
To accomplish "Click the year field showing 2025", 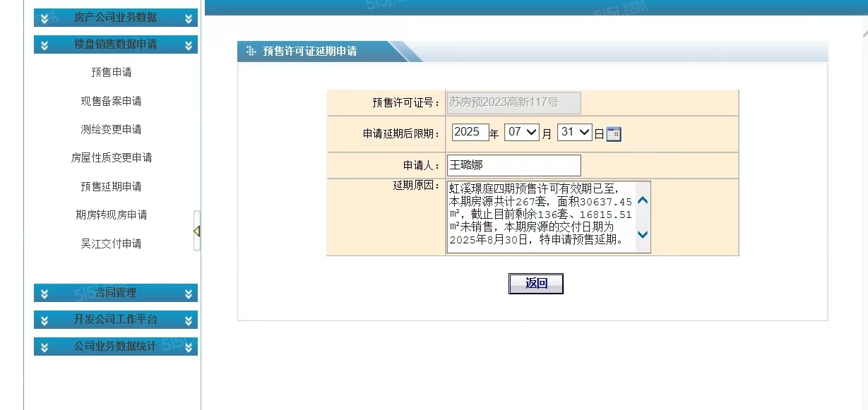I will [x=470, y=132].
